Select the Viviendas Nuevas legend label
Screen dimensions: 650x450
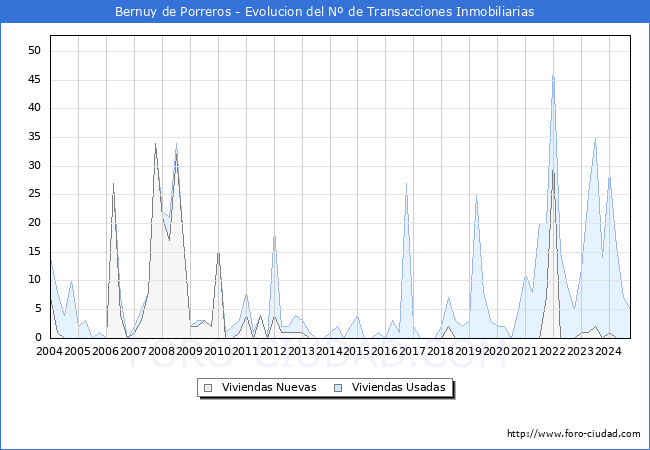[x=269, y=387]
